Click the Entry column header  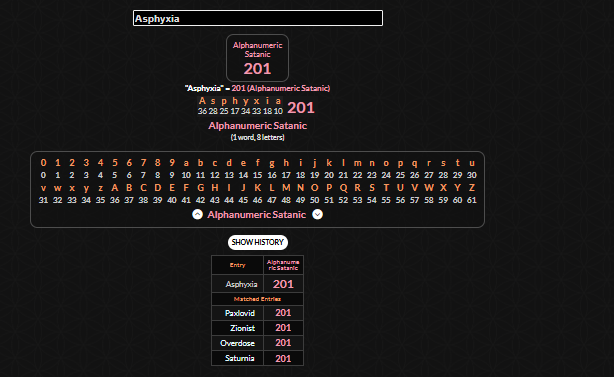tap(237, 265)
